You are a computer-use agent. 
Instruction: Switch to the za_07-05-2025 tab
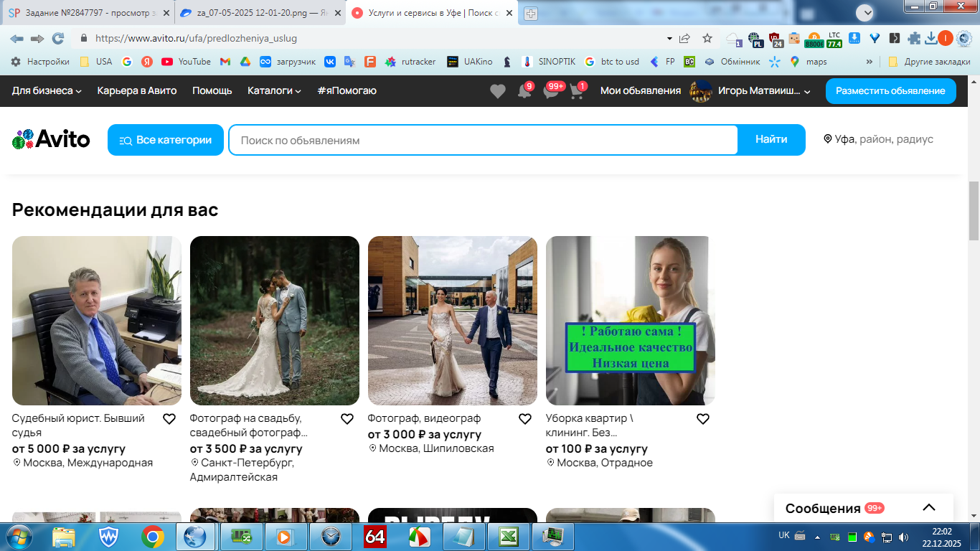260,14
